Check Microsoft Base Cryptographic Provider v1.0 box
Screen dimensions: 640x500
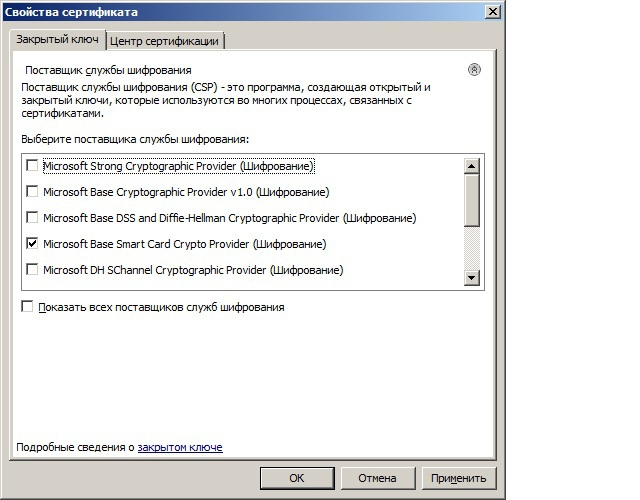(x=33, y=192)
